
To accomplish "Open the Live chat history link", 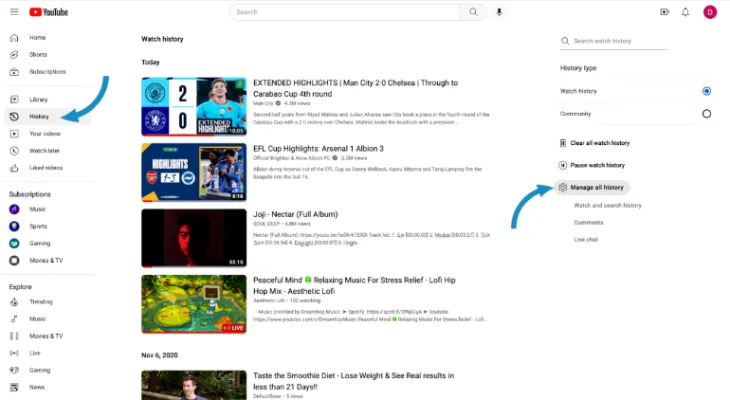I will point(586,239).
